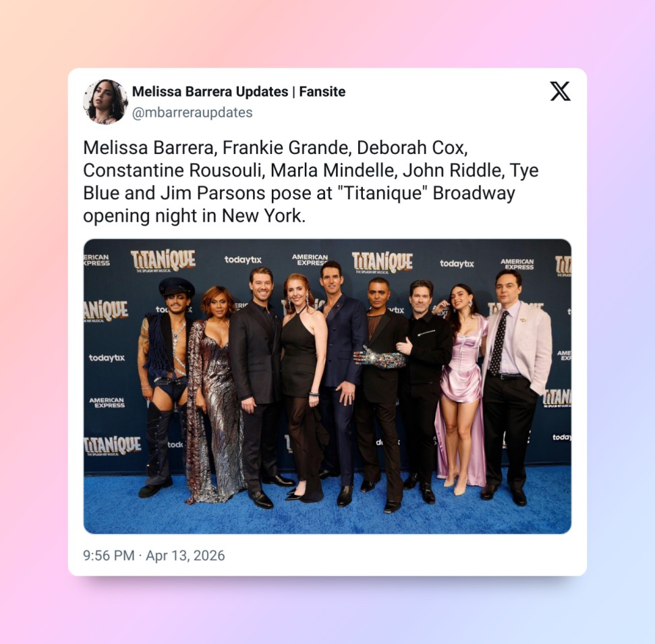Click the pink satin mini dress in the photo
655x644 pixels.
463,359
